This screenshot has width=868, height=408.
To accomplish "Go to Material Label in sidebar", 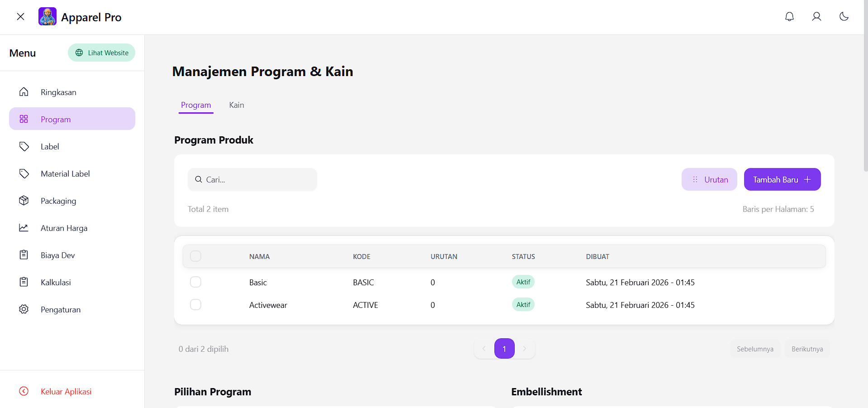I will pyautogui.click(x=72, y=173).
